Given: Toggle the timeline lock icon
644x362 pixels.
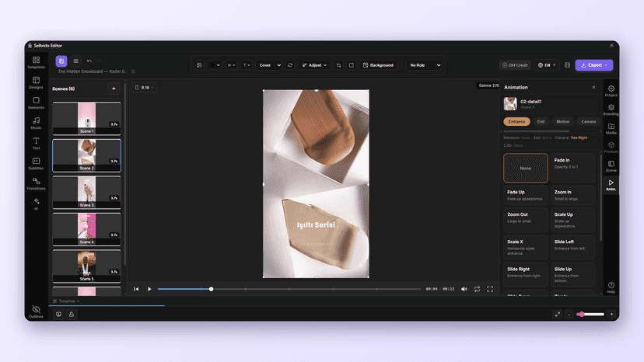Looking at the screenshot, I should click(x=72, y=315).
